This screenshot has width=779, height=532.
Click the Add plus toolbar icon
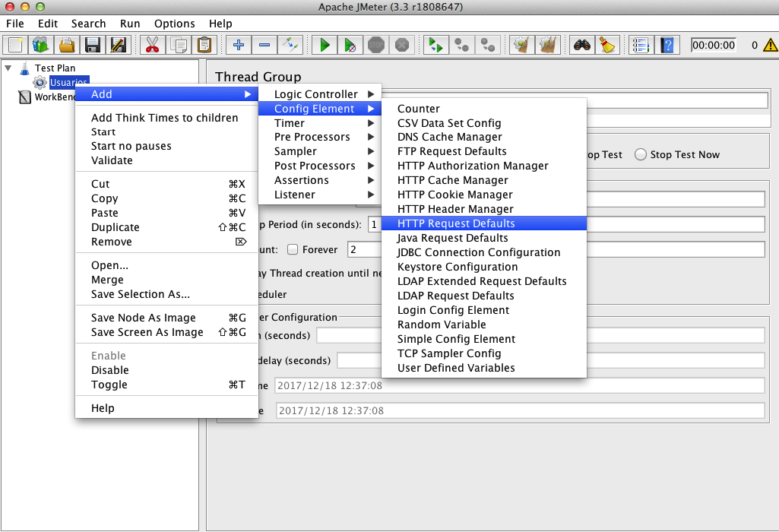click(x=239, y=45)
